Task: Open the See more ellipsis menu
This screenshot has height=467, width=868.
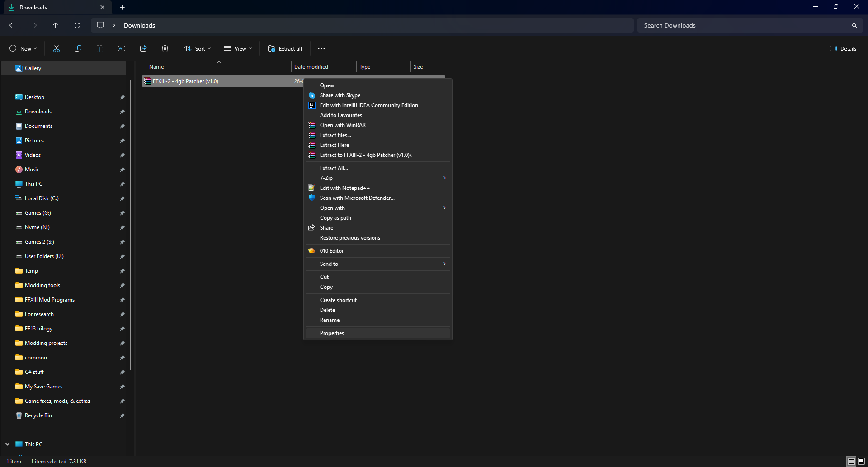Action: (x=321, y=48)
